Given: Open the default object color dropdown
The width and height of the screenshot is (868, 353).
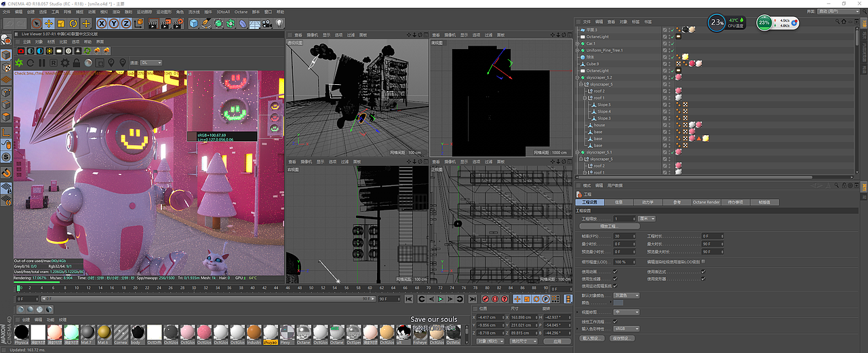Looking at the screenshot, I should [626, 295].
